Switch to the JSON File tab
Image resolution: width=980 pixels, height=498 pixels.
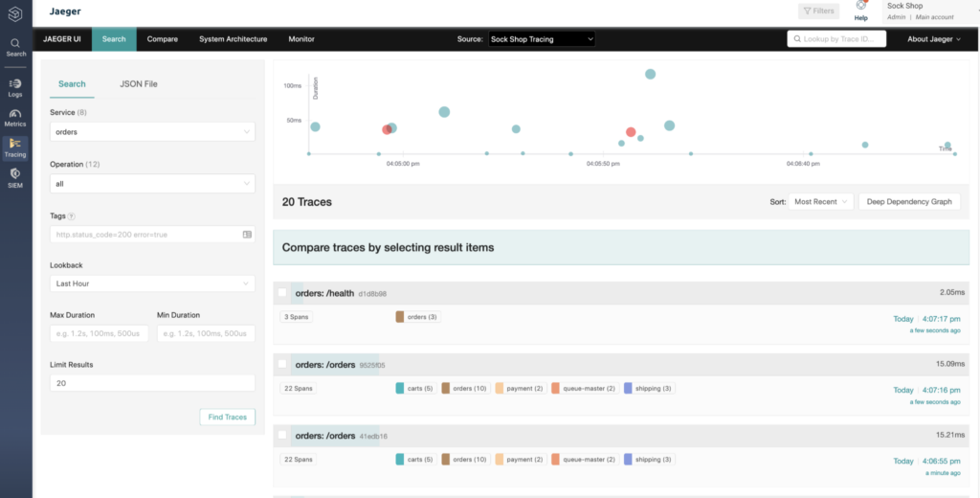click(x=139, y=84)
